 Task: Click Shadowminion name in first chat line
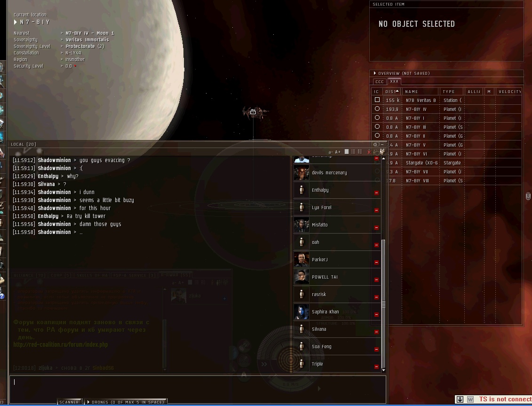(54, 160)
